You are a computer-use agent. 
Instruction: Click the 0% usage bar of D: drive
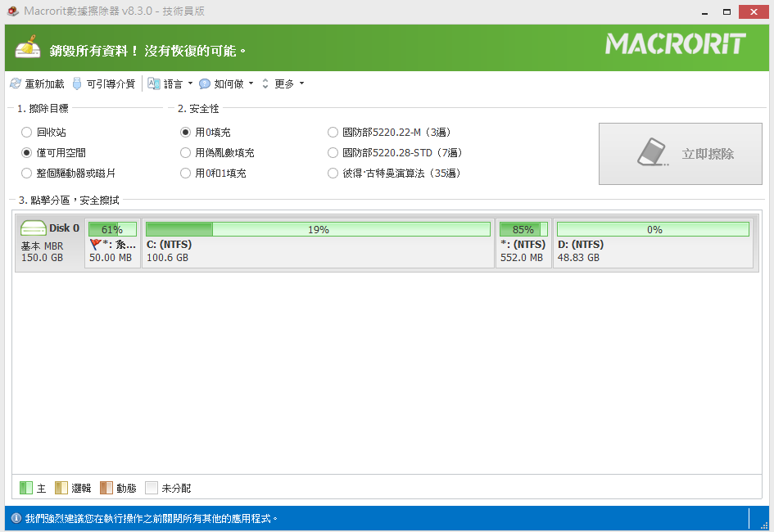653,229
